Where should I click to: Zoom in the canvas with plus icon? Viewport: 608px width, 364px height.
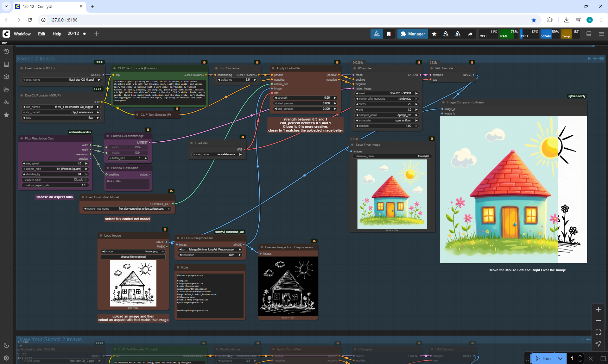pos(598,309)
